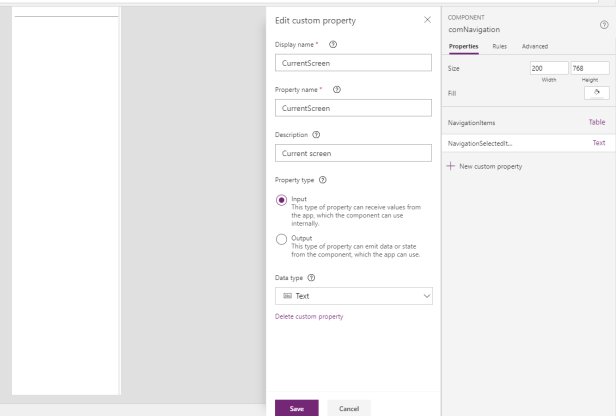Viewport: 616px width, 416px height.
Task: Click the plus icon for New custom property
Action: [451, 165]
